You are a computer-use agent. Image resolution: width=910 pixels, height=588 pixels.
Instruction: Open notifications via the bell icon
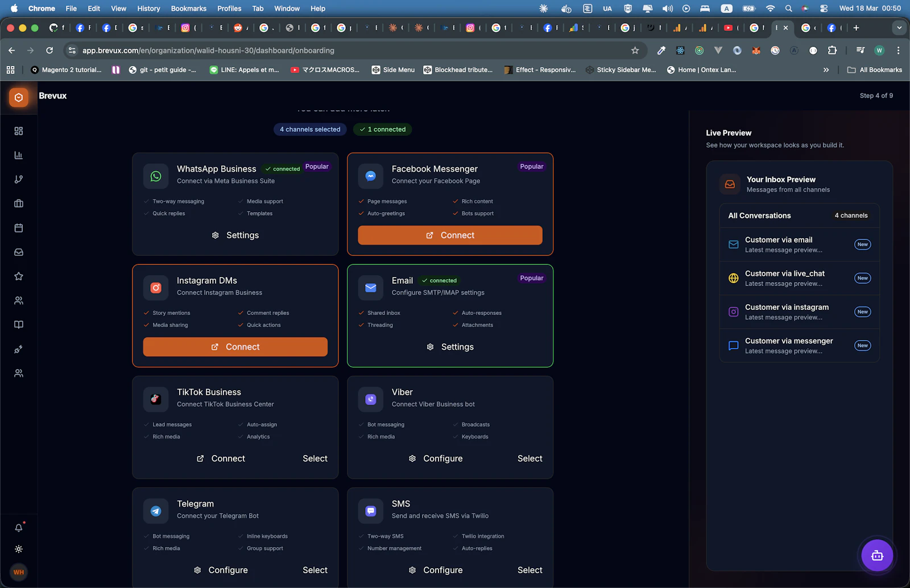tap(19, 528)
